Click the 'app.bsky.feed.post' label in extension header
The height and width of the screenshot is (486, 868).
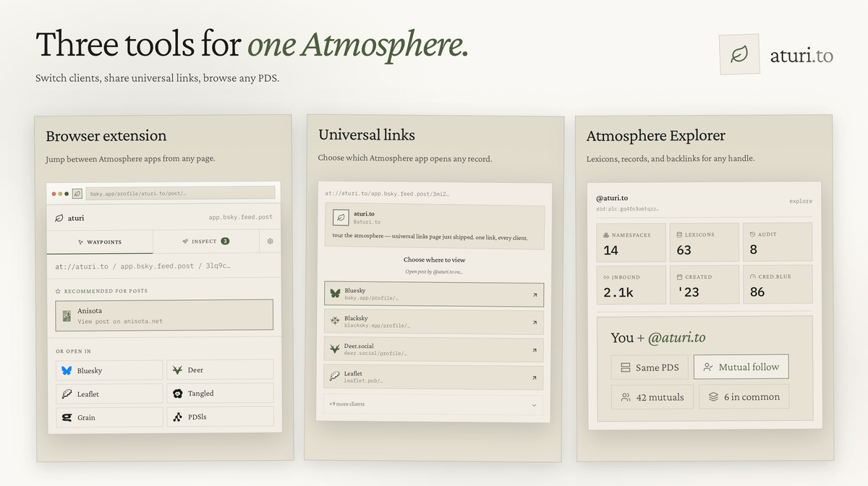pos(241,217)
